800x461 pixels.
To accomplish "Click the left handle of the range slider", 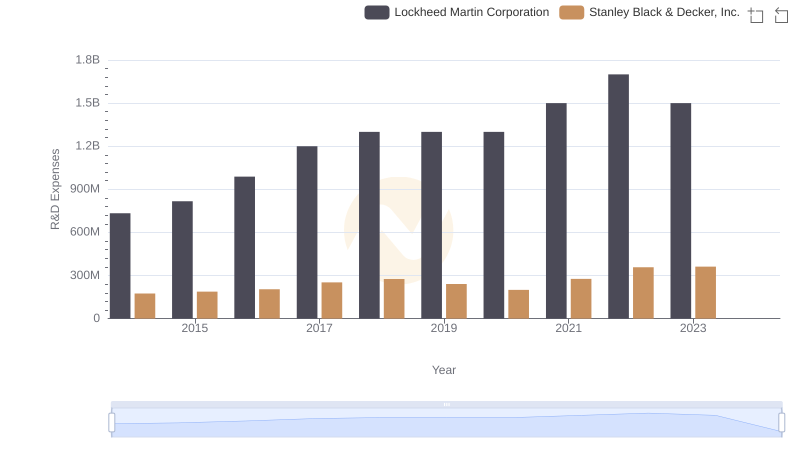I will click(112, 423).
